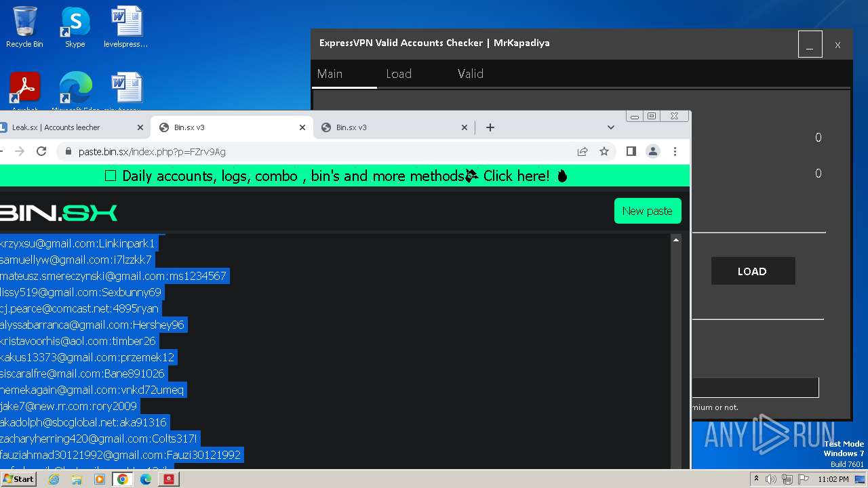Open the Skype desktop shortcut
The width and height of the screenshot is (868, 488).
pos(75,27)
